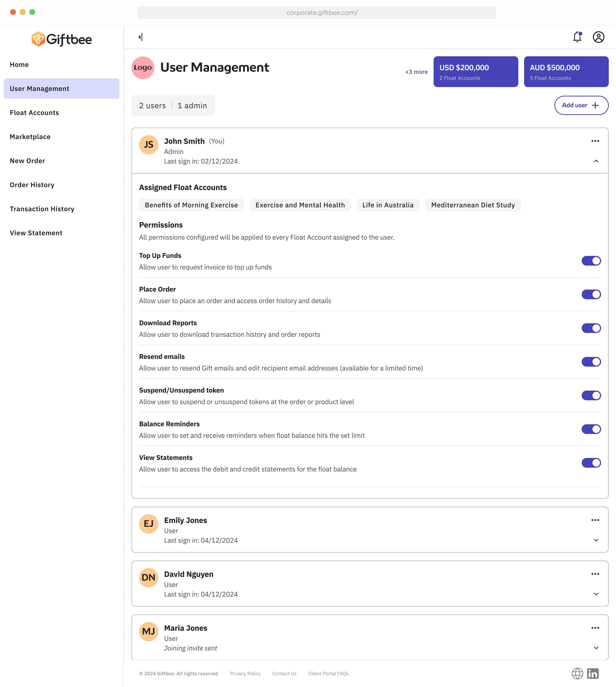Image resolution: width=616 pixels, height=687 pixels.
Task: Open Transaction History from the sidebar
Action: [42, 209]
